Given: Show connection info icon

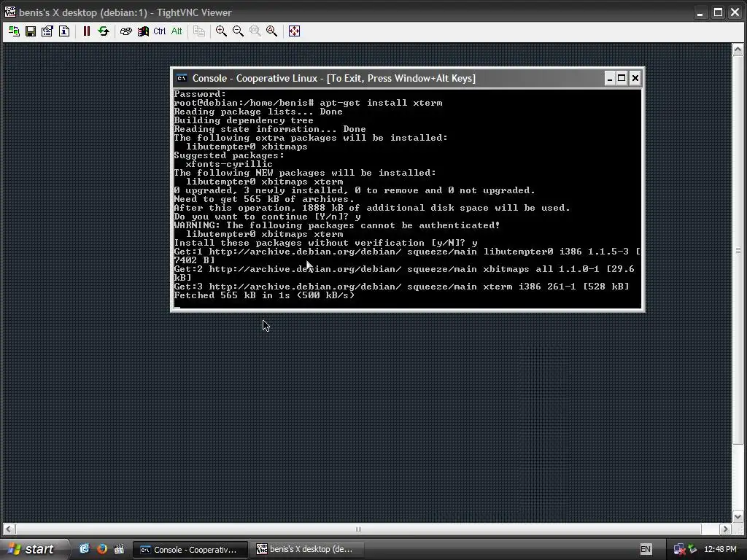Looking at the screenshot, I should [x=64, y=31].
